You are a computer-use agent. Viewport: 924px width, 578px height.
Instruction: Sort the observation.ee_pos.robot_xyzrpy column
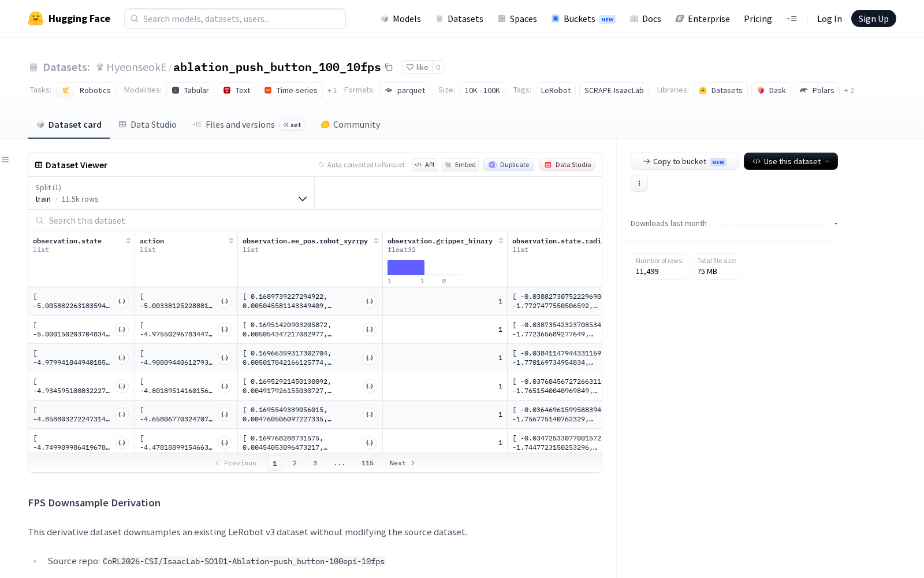tap(376, 241)
